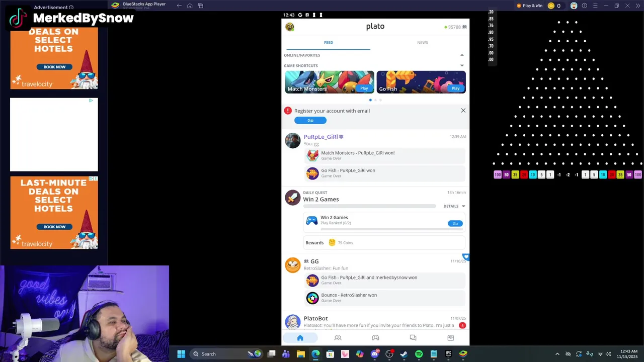This screenshot has width=644, height=362.
Task: Play Match Monsters shortcut
Action: click(364, 88)
